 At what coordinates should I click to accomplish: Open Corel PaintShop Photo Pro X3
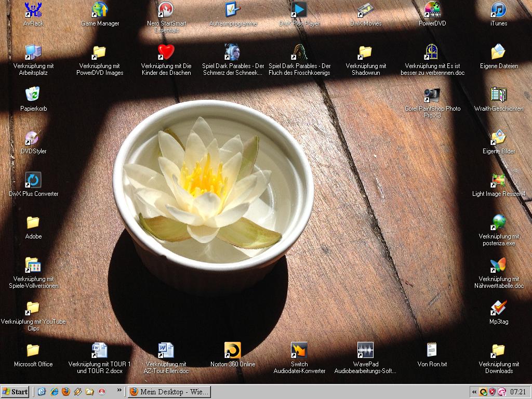point(432,96)
